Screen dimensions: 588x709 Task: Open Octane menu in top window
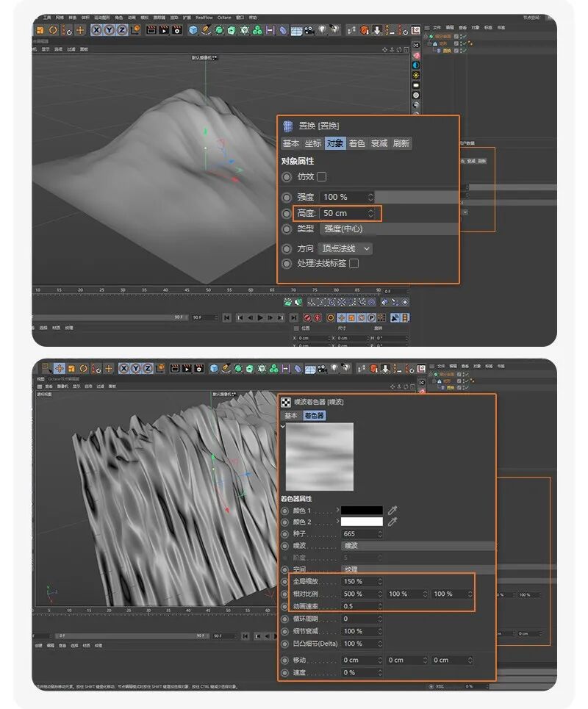224,18
